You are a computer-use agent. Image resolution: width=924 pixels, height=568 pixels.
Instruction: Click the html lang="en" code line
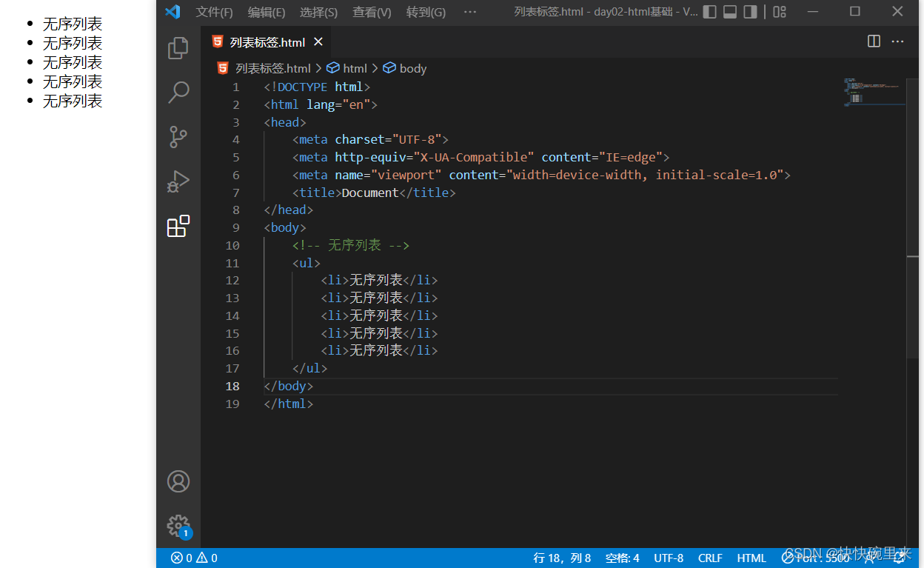321,104
